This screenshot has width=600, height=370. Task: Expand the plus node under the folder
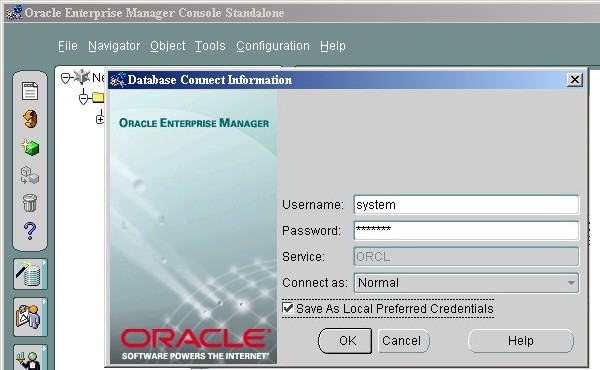pyautogui.click(x=100, y=119)
